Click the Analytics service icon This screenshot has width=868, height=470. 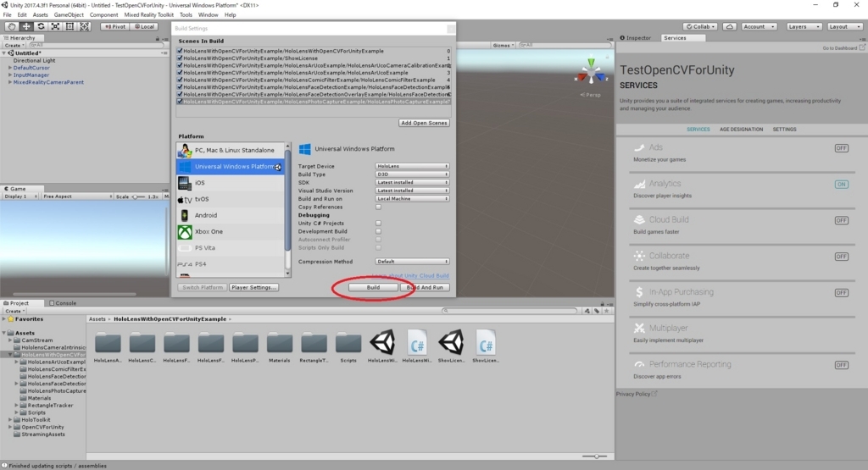pyautogui.click(x=639, y=184)
